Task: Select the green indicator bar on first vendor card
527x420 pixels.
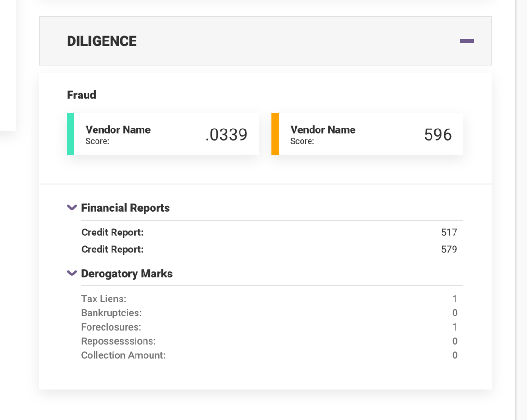Action: pyautogui.click(x=69, y=134)
